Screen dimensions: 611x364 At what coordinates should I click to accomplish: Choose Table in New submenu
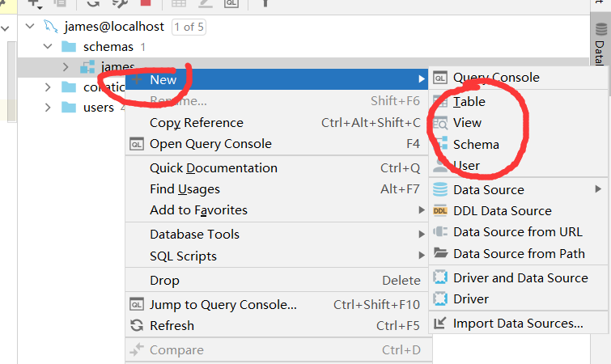[518, 102]
